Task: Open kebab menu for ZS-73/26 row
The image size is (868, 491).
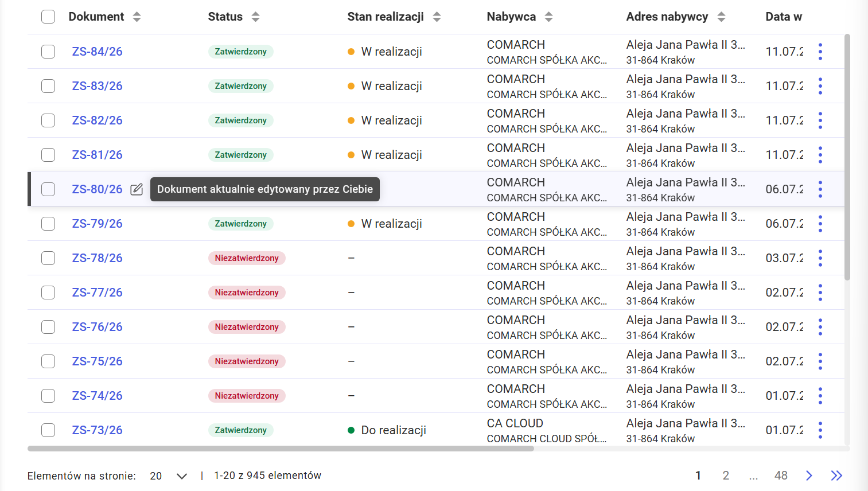Action: [820, 430]
